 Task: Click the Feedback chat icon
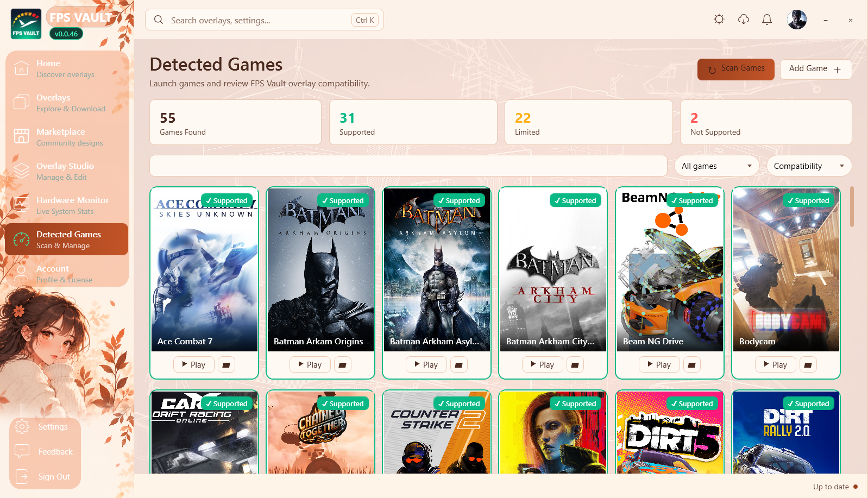pyautogui.click(x=22, y=451)
